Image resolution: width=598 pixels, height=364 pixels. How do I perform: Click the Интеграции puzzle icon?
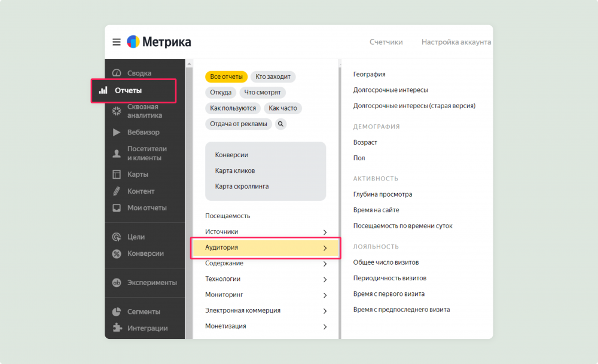pos(117,328)
